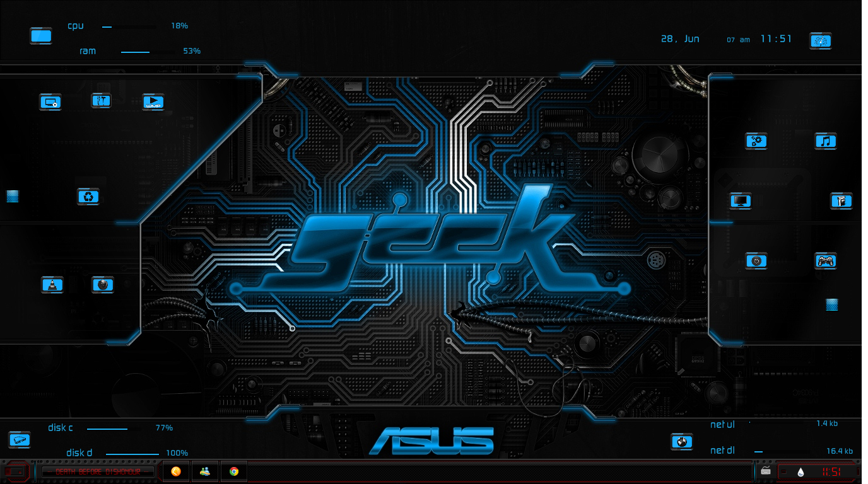Open the flat-screen monitor icon in right panel
This screenshot has width=868, height=484.
[x=741, y=201]
